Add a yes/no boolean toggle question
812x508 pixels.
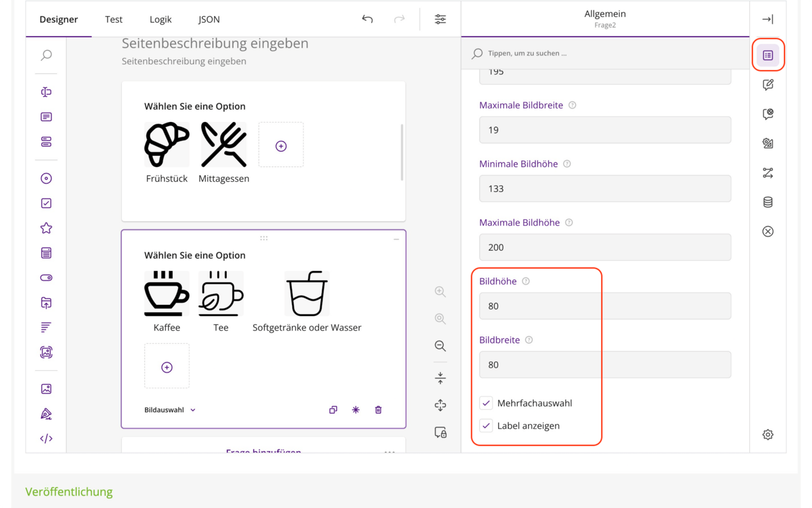pos(46,278)
